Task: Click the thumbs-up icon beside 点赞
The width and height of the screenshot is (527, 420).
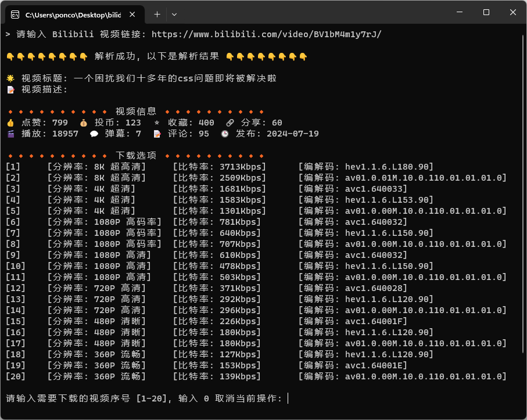Action: [x=9, y=122]
